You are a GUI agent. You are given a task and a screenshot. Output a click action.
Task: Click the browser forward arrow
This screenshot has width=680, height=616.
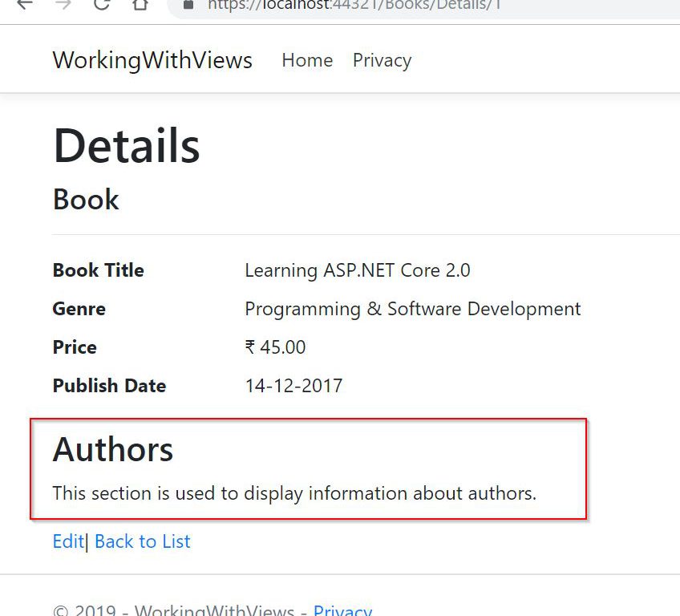coord(63,4)
